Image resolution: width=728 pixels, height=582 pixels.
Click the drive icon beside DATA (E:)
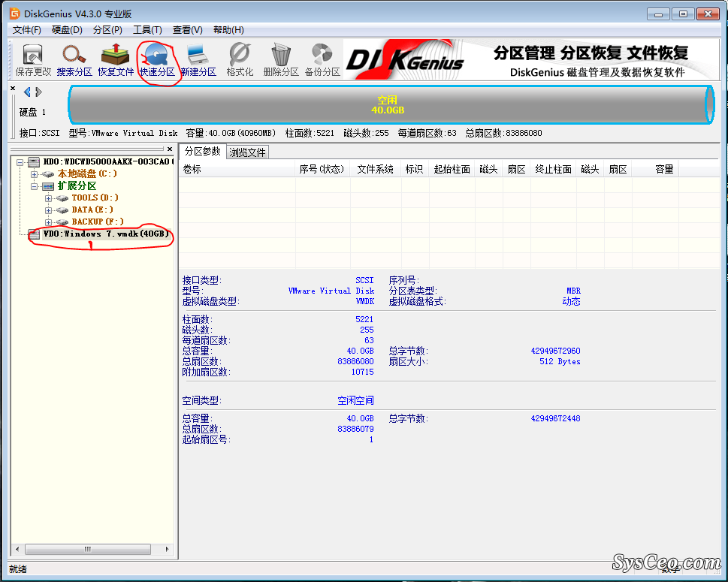click(62, 210)
